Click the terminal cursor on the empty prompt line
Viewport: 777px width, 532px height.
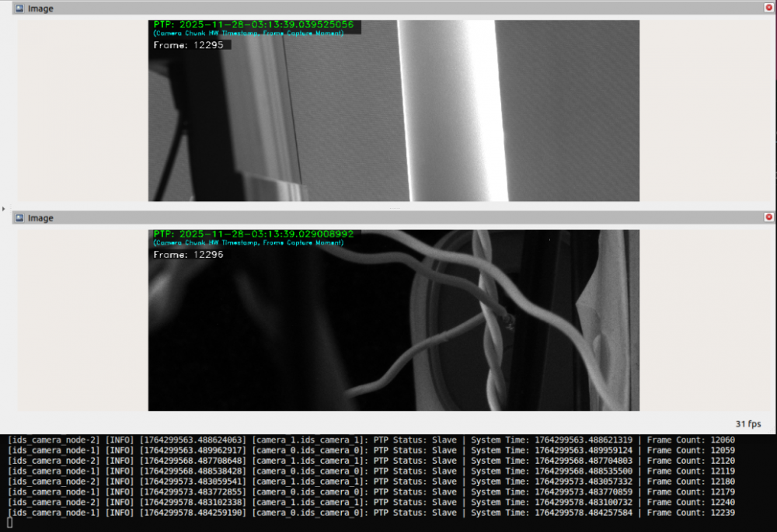click(10, 523)
